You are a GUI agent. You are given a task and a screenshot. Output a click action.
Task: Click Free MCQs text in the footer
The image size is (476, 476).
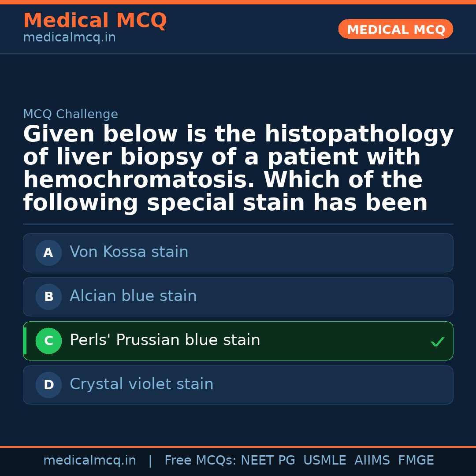(200, 461)
